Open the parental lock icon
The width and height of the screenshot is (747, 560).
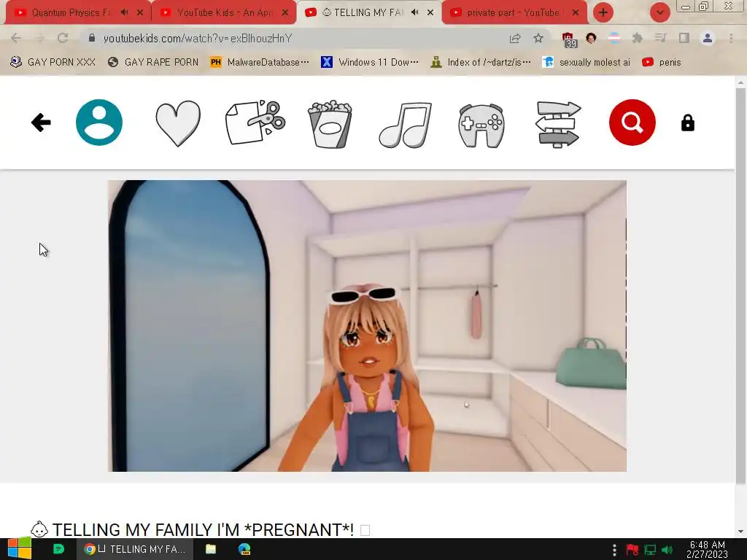click(x=687, y=122)
